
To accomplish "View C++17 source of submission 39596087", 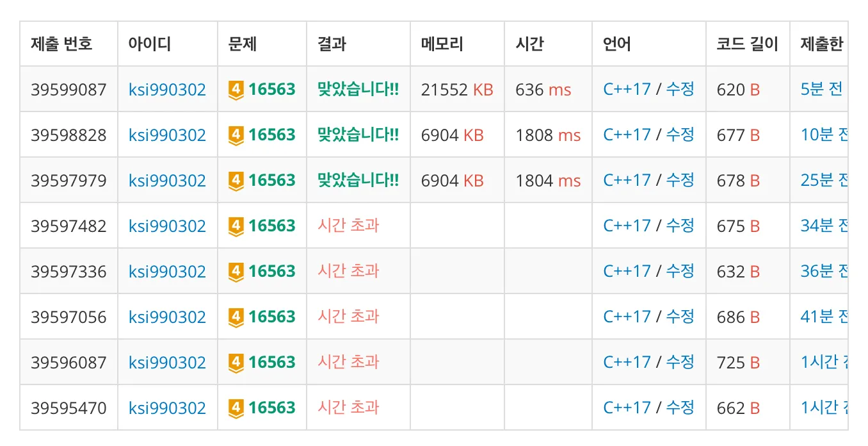I will point(627,363).
